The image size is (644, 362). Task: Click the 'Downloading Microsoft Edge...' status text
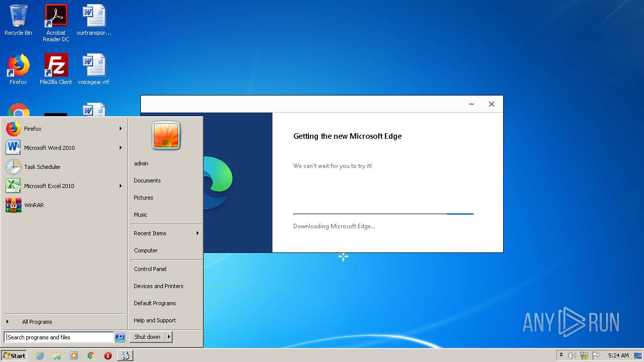pos(334,226)
